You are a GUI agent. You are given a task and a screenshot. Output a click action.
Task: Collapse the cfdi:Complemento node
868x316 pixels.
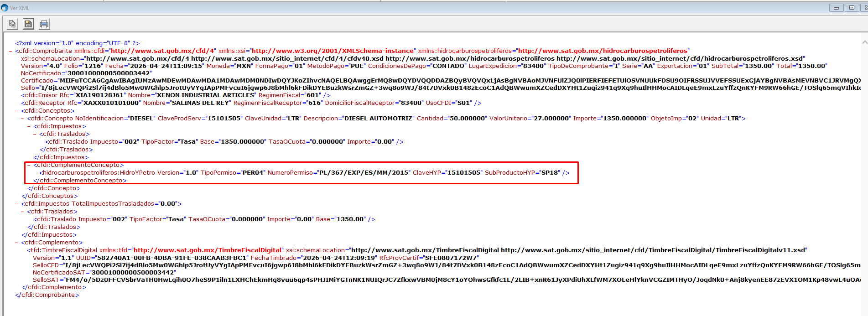pyautogui.click(x=17, y=243)
